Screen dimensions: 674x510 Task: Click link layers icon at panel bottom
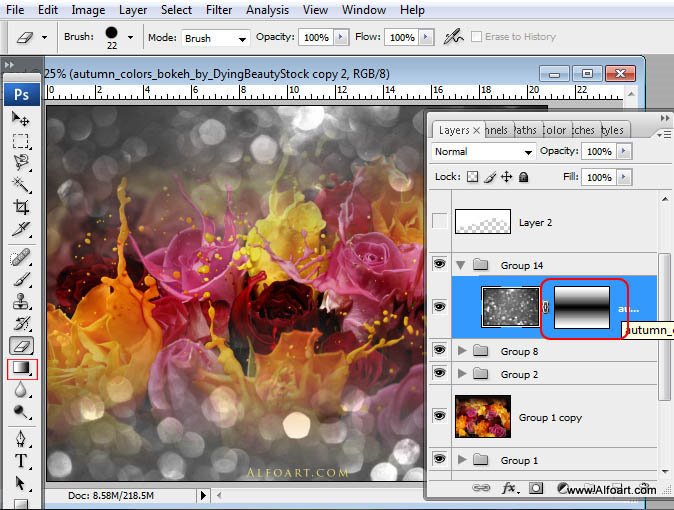481,488
